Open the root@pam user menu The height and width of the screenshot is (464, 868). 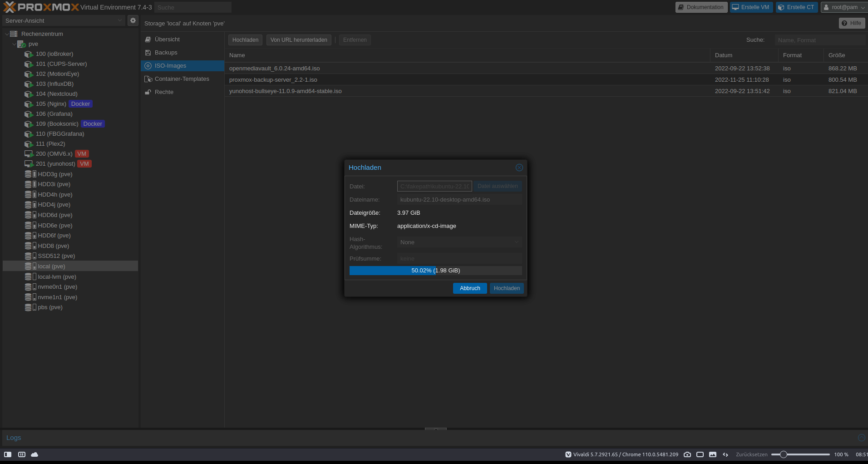coord(844,7)
